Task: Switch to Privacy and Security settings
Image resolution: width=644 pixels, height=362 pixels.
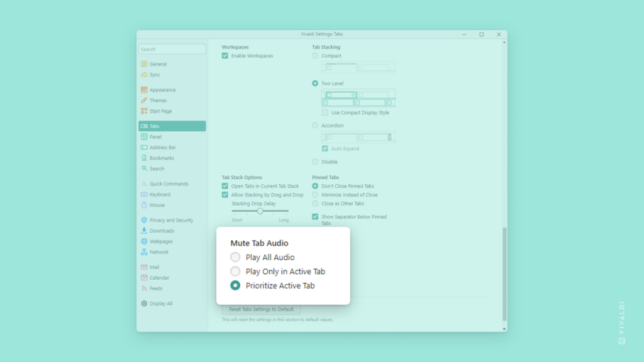Action: (x=172, y=221)
